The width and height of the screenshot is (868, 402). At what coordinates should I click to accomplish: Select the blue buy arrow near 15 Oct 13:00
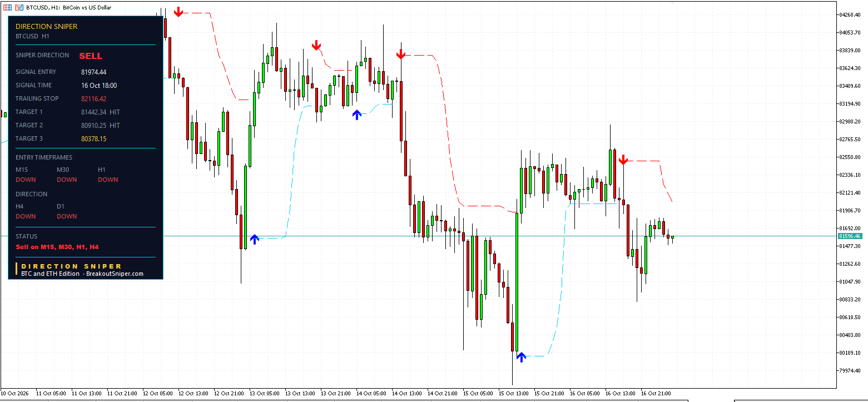click(521, 357)
